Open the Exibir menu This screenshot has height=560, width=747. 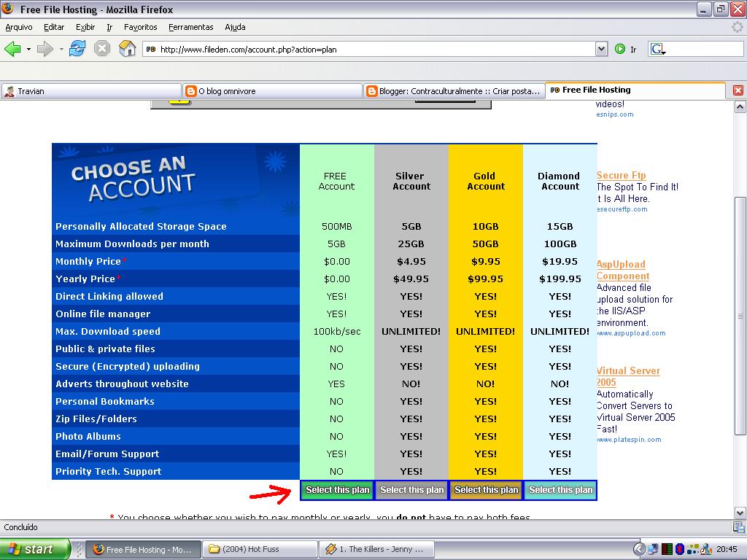tap(85, 27)
